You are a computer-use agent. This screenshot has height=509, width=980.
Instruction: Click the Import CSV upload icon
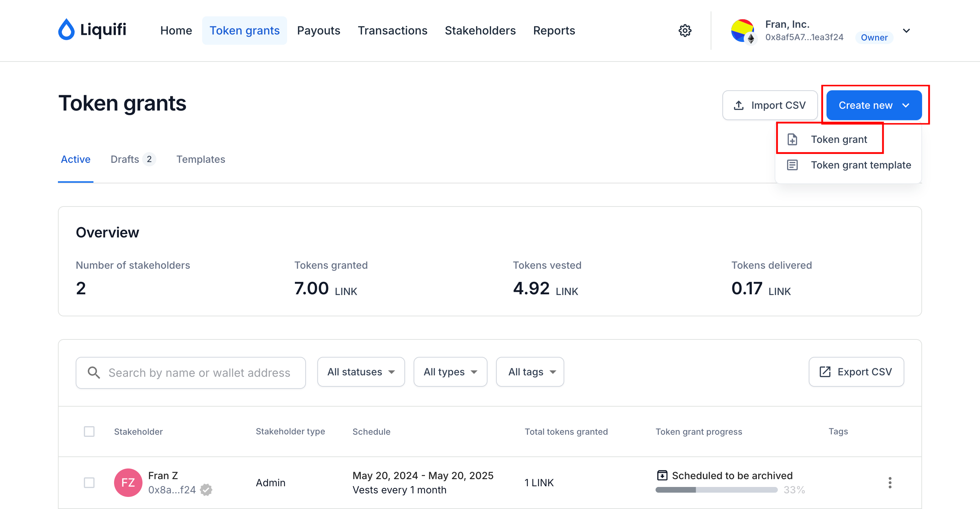[x=738, y=105]
